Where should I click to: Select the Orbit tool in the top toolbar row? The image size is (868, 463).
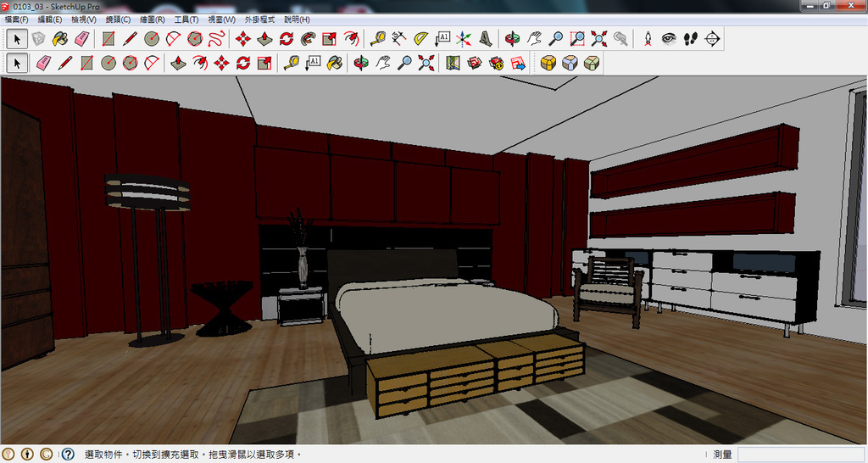point(513,39)
